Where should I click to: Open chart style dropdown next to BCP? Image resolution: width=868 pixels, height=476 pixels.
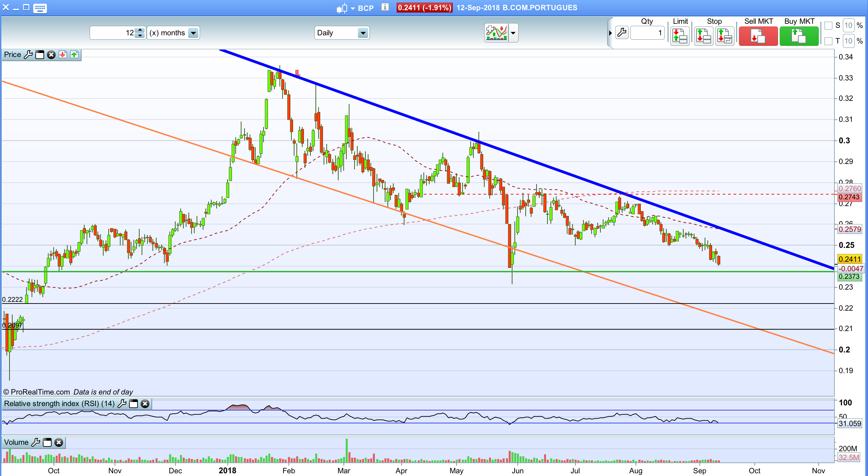352,8
